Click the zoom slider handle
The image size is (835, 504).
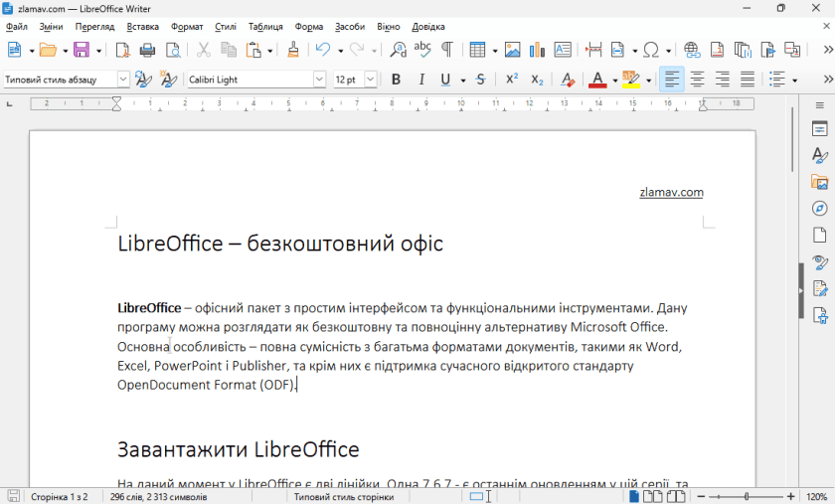tap(747, 496)
